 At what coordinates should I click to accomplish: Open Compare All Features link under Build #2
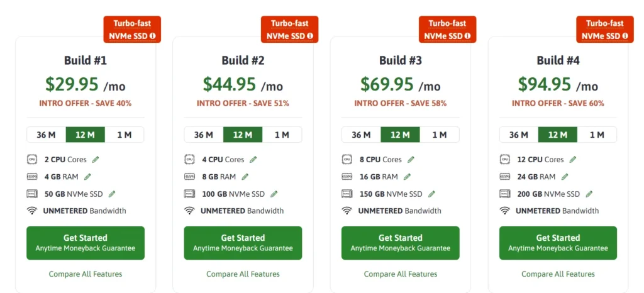point(243,274)
